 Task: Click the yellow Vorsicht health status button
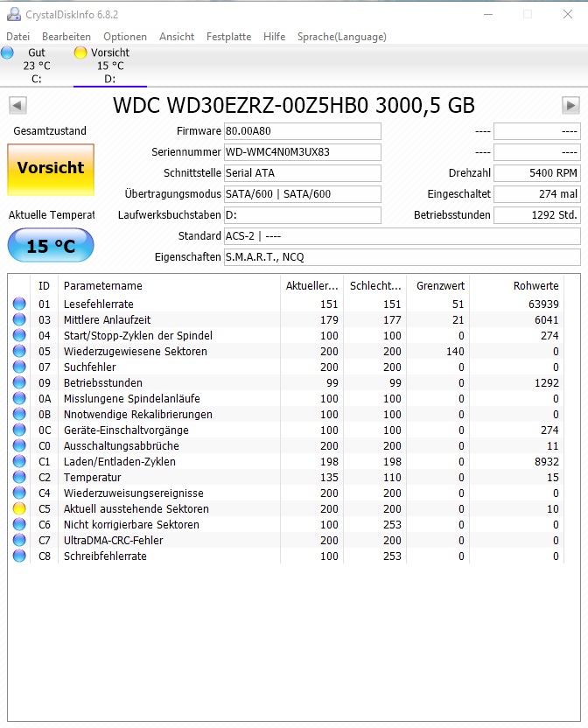click(x=51, y=169)
